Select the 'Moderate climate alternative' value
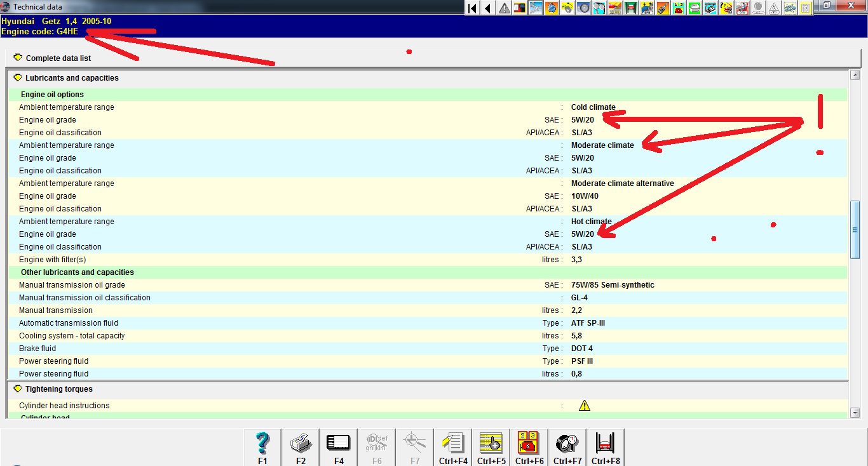The height and width of the screenshot is (466, 868). point(623,183)
